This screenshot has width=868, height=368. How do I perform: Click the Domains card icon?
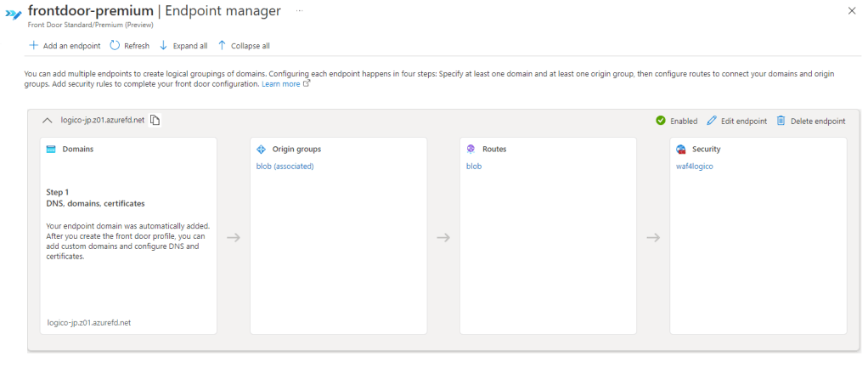coord(51,149)
